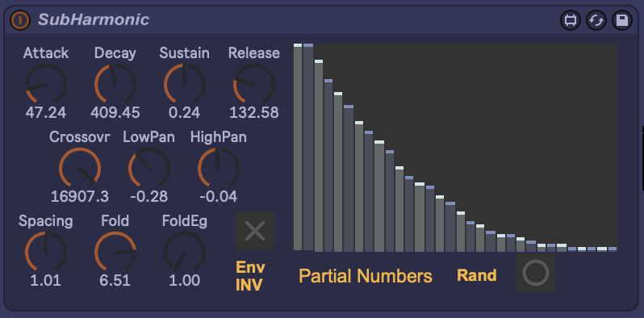Viewport: 644px width, 318px height.
Task: Click the Rand circle button
Action: pyautogui.click(x=536, y=273)
